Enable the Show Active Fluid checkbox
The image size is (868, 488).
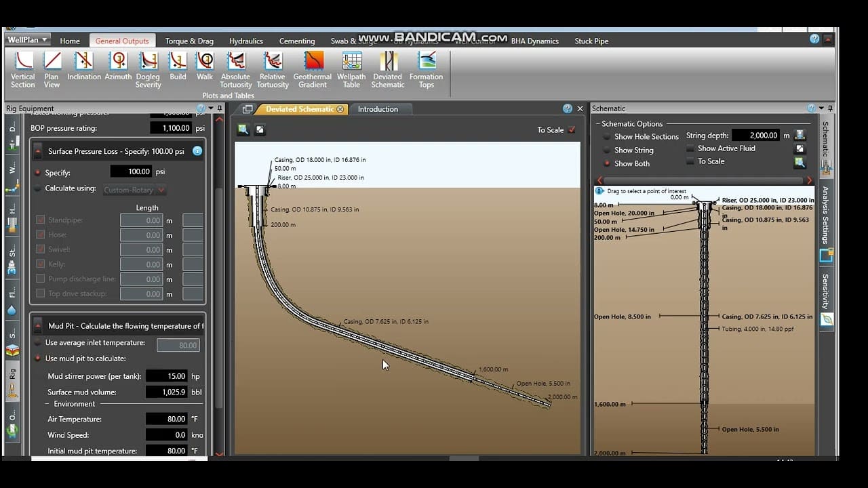pos(690,148)
